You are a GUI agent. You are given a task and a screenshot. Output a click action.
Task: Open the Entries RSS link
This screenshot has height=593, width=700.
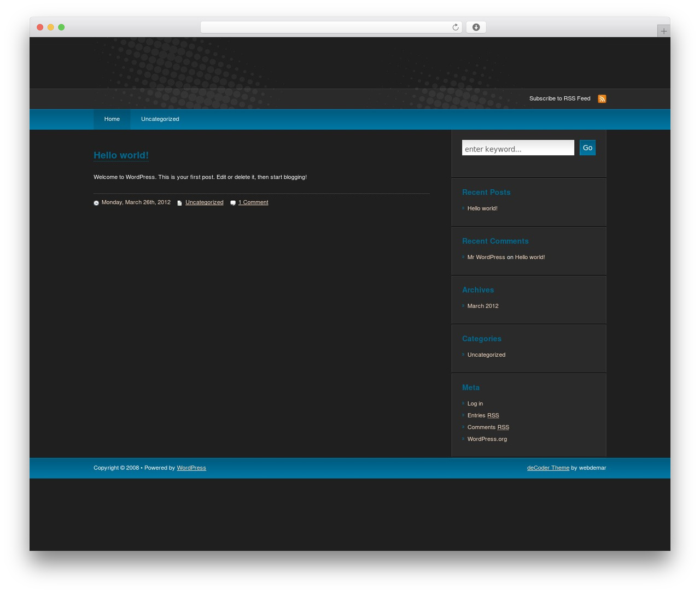tap(483, 416)
